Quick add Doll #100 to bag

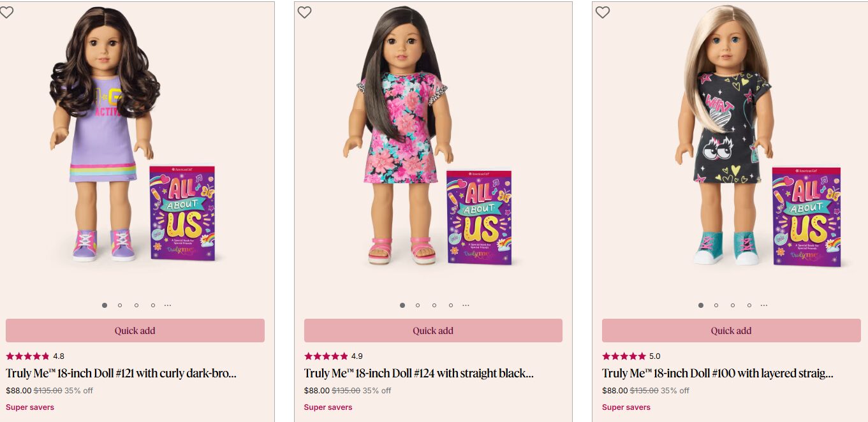731,331
